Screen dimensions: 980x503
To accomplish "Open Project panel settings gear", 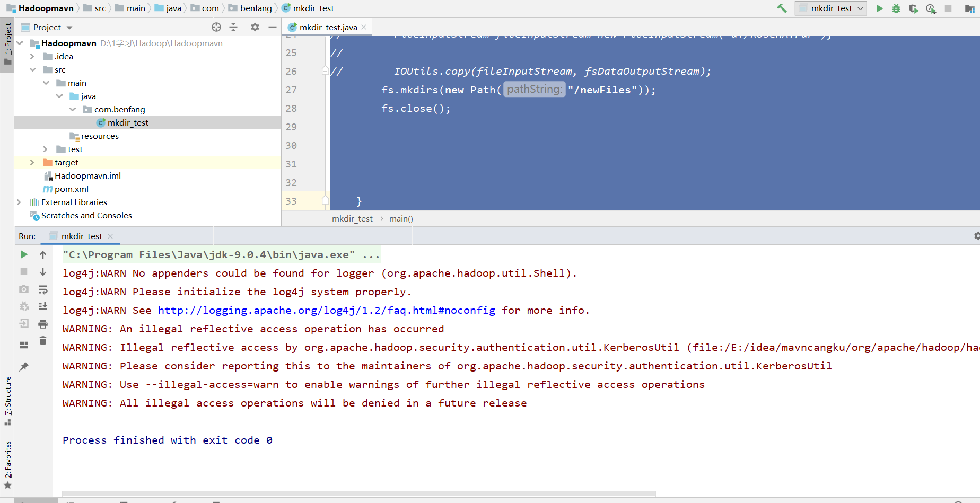I will [x=255, y=27].
